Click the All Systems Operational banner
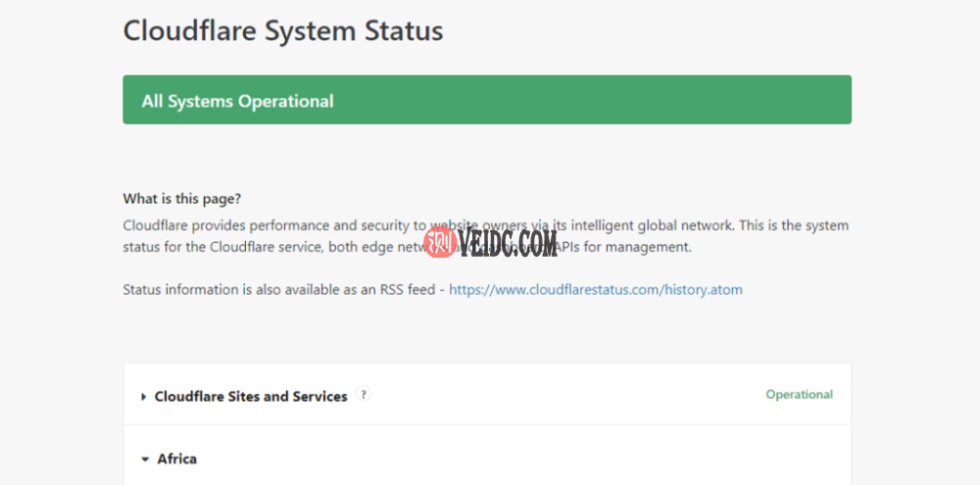This screenshot has width=980, height=485. point(487,100)
